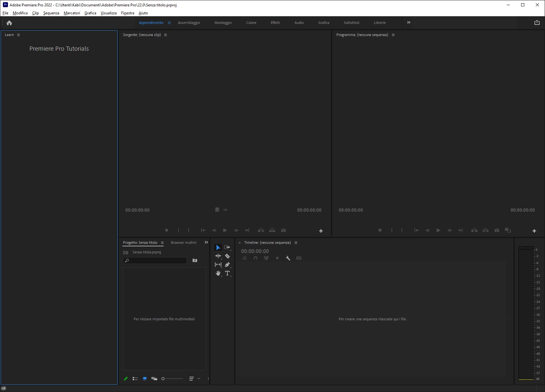Viewport: 545px width, 392px height.
Task: Add a marker in the Source monitor
Action: 166,230
